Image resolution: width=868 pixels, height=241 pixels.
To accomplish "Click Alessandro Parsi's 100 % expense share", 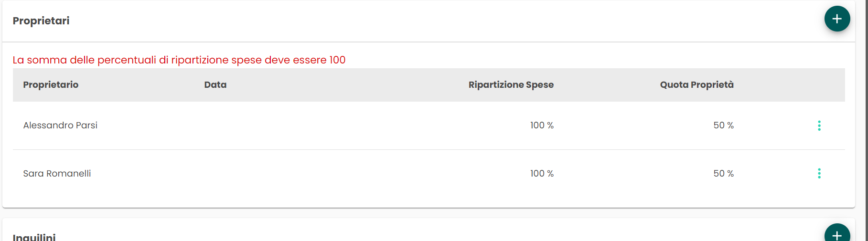I will coord(542,126).
